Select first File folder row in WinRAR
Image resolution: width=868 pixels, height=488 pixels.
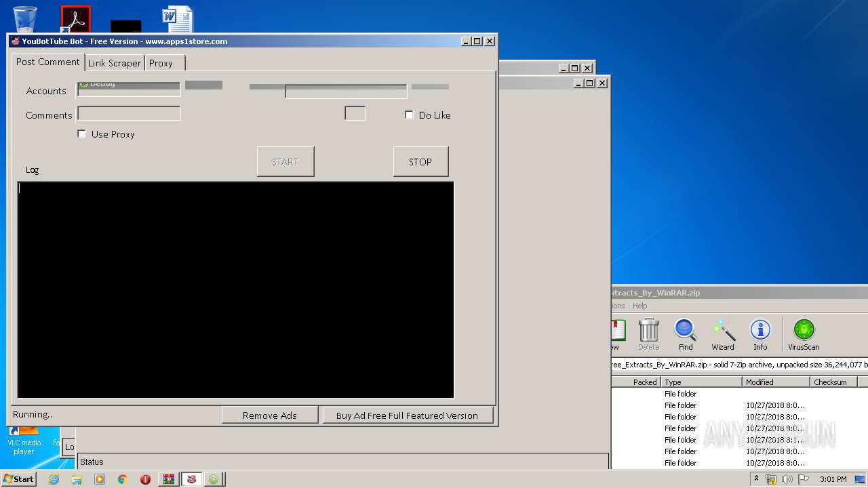point(739,394)
